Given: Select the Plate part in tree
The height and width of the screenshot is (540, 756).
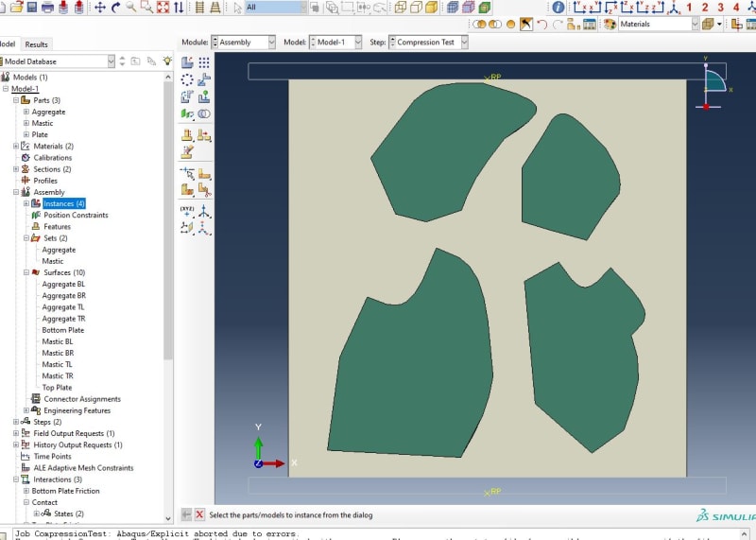Looking at the screenshot, I should [40, 134].
